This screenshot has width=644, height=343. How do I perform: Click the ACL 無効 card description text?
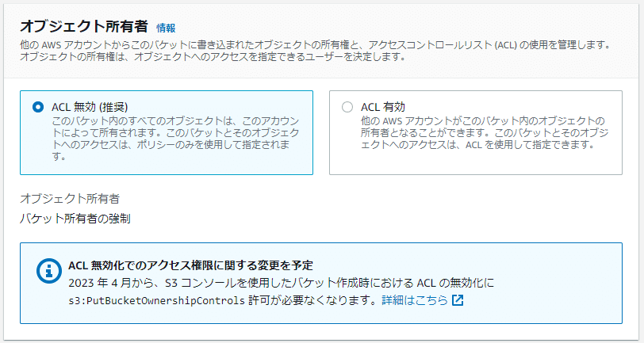[175, 139]
